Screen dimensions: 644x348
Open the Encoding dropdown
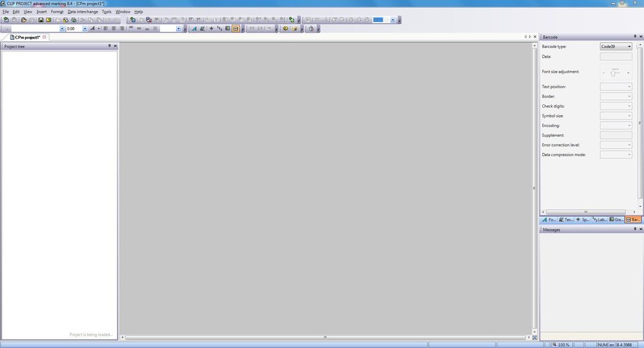pyautogui.click(x=616, y=126)
